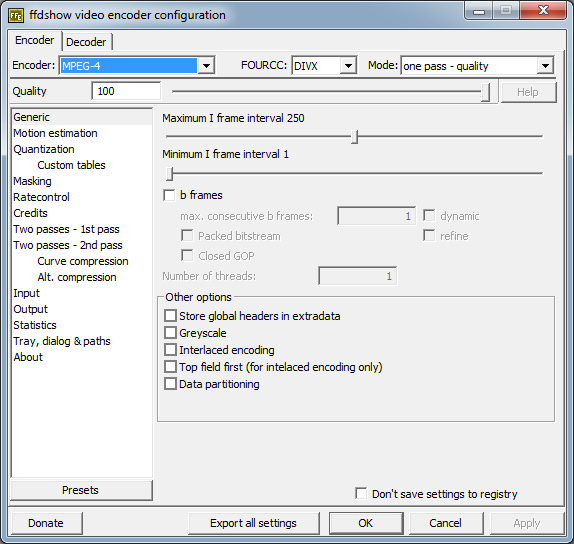Open Output settings page
574x544 pixels.
[x=82, y=309]
